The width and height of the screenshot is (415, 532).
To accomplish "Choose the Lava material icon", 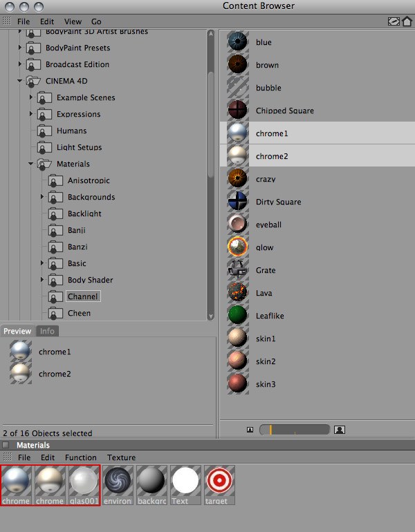I will coord(238,292).
